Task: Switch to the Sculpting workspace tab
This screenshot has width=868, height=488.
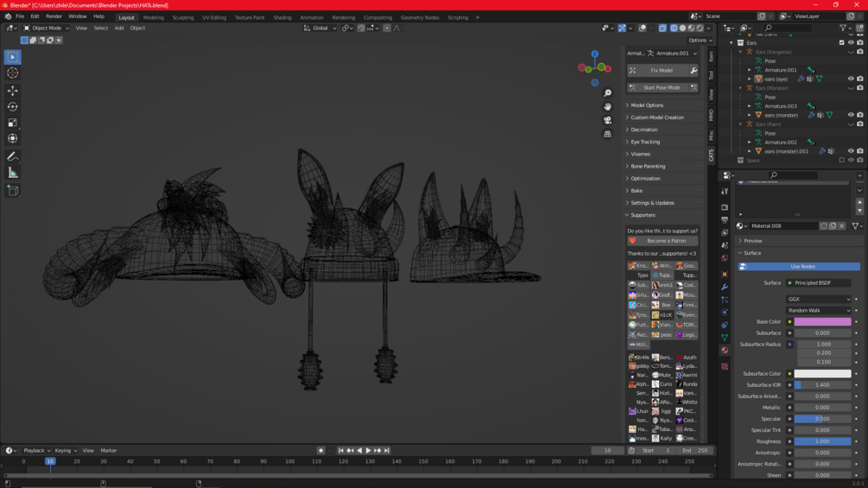Action: (183, 17)
